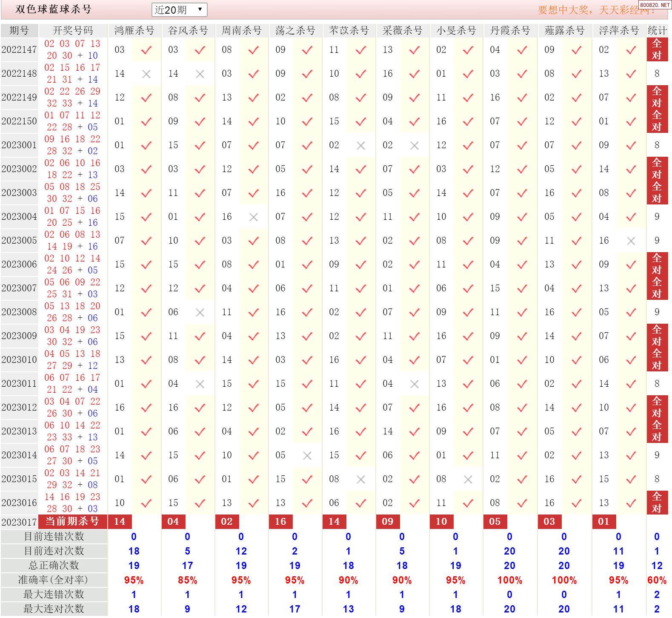Click the 总正确次数 row label
The image size is (672, 618).
point(54,566)
